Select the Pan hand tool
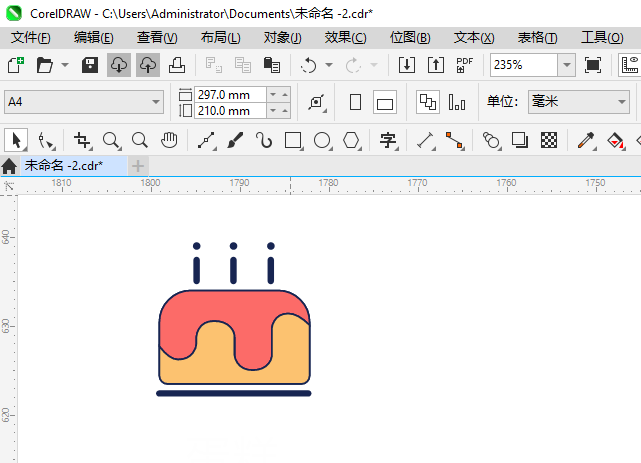This screenshot has height=463, width=641. (x=169, y=141)
